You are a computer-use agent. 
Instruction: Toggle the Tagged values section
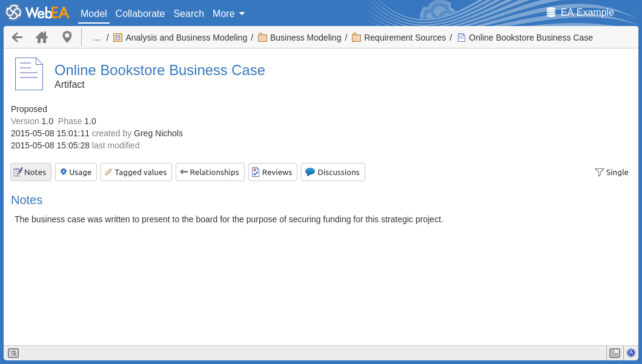[136, 172]
